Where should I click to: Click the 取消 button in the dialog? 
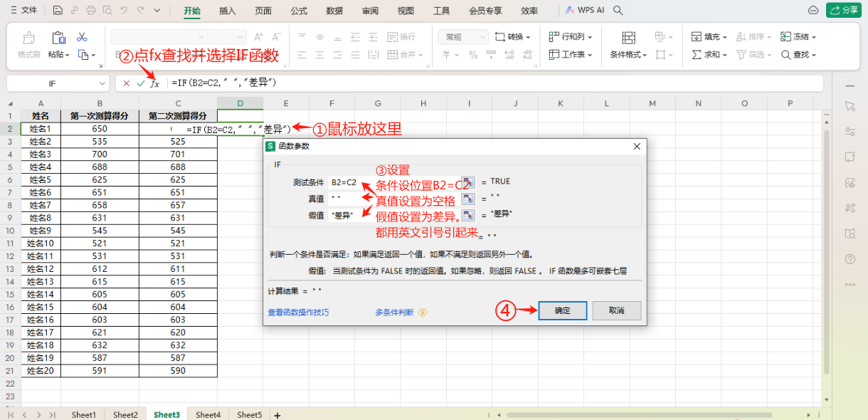pyautogui.click(x=617, y=310)
